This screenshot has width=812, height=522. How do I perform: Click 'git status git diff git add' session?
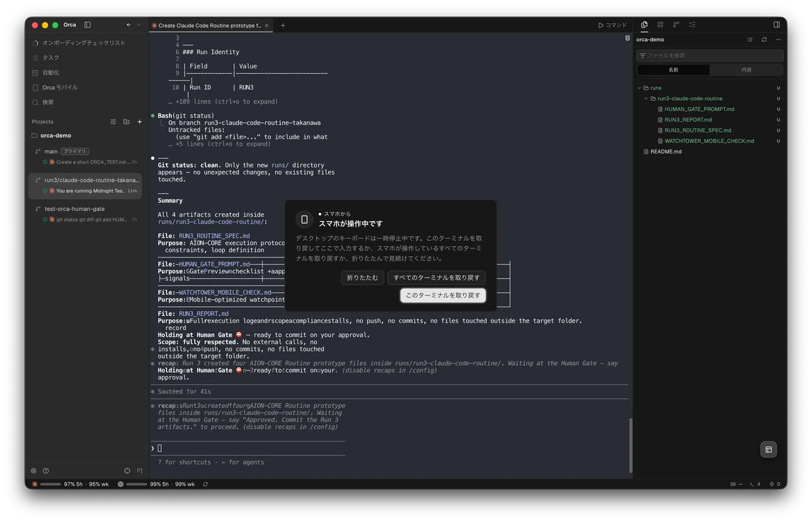click(x=91, y=220)
